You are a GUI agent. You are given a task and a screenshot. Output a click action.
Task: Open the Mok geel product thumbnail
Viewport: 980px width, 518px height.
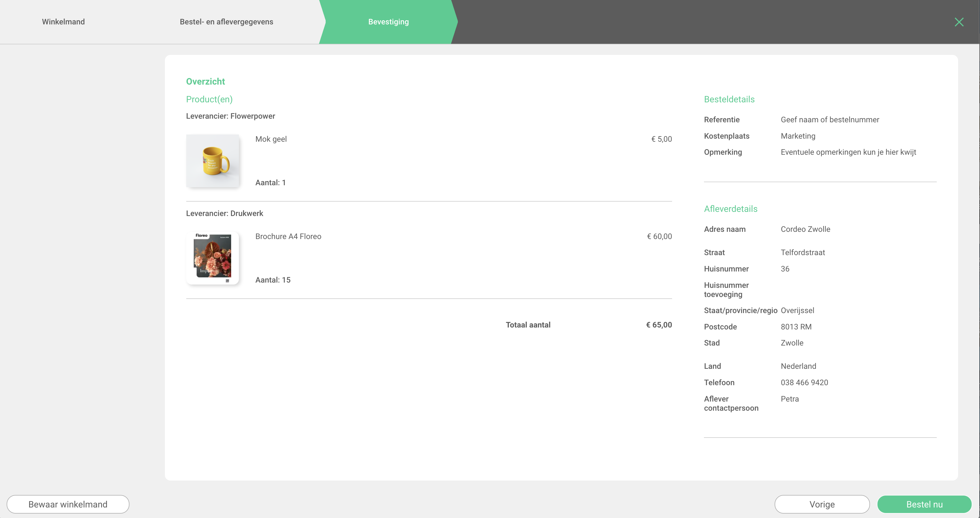coord(212,161)
